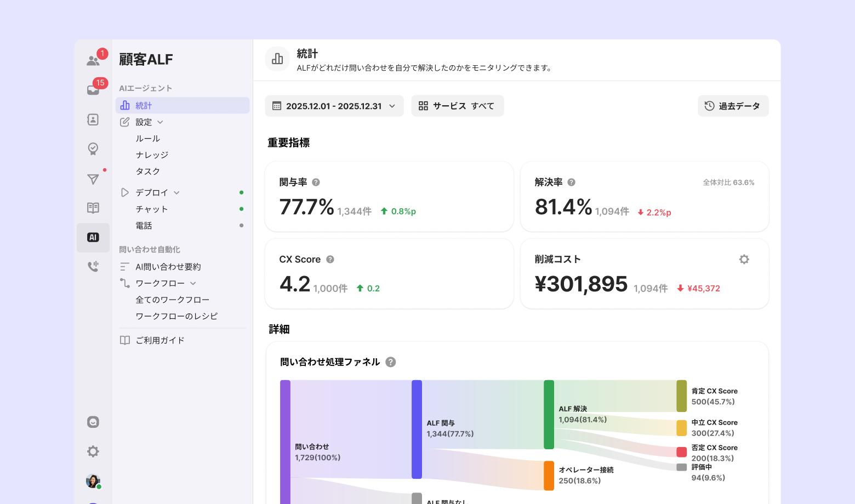This screenshot has width=855, height=504.
Task: Open the team members icon in sidebar
Action: click(x=93, y=60)
